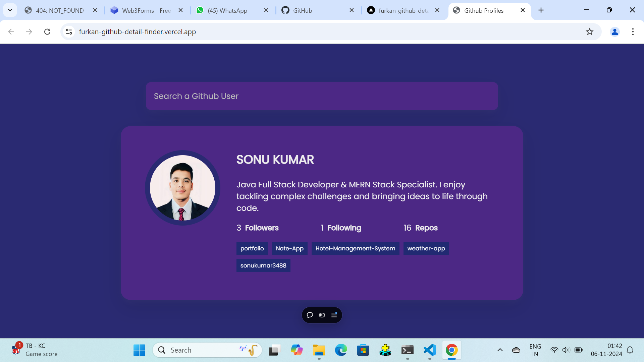
Task: Click the Search a Github User field
Action: point(322,96)
